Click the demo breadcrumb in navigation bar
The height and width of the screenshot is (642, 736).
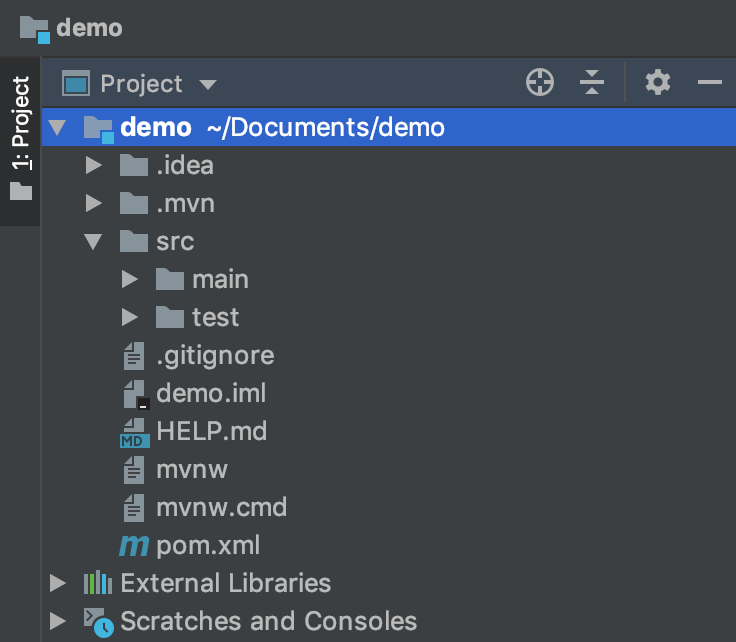click(88, 28)
